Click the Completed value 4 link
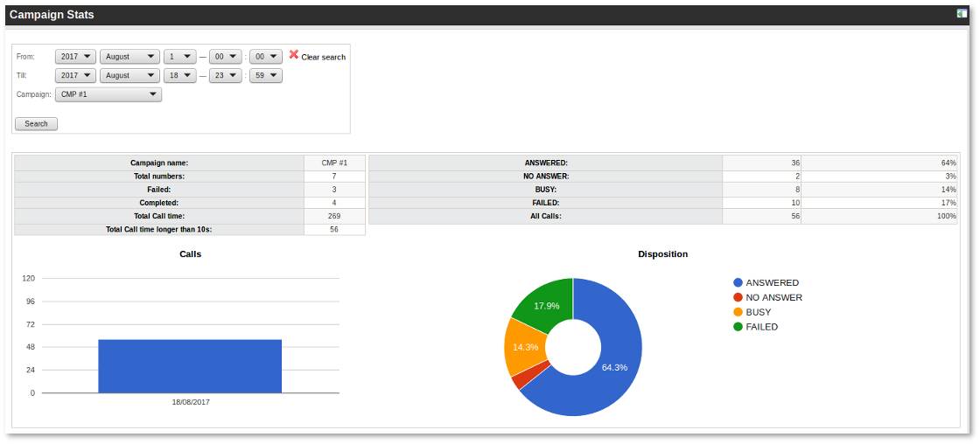 pos(334,203)
